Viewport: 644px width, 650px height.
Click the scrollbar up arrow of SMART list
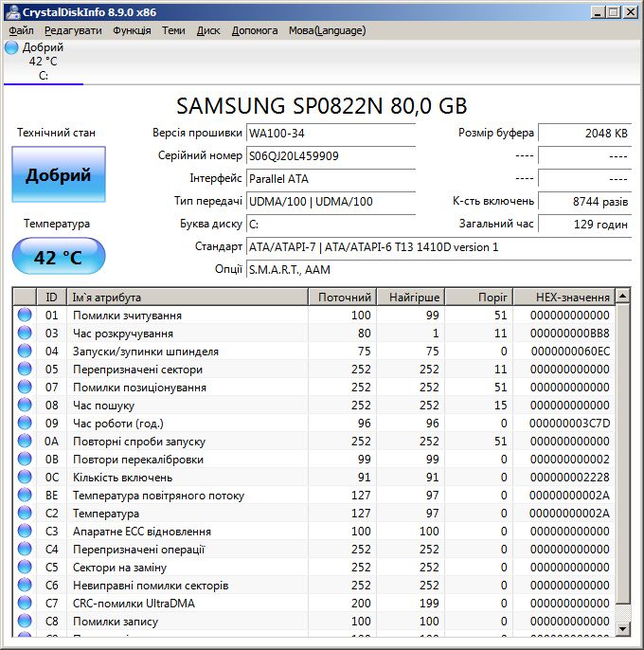tap(622, 296)
